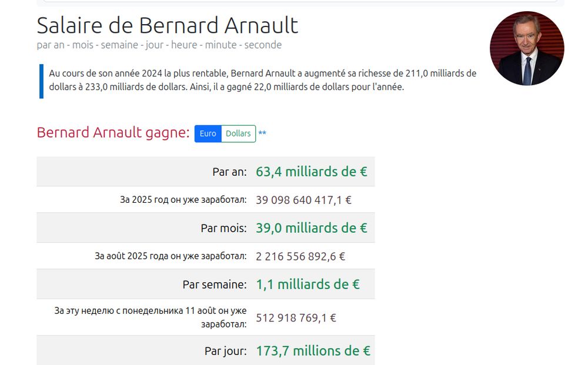Switch currency to Dollars

pos(239,134)
